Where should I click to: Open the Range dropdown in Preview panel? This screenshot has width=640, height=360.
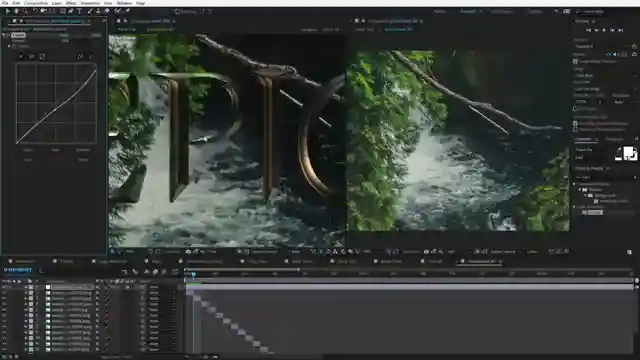tap(604, 76)
